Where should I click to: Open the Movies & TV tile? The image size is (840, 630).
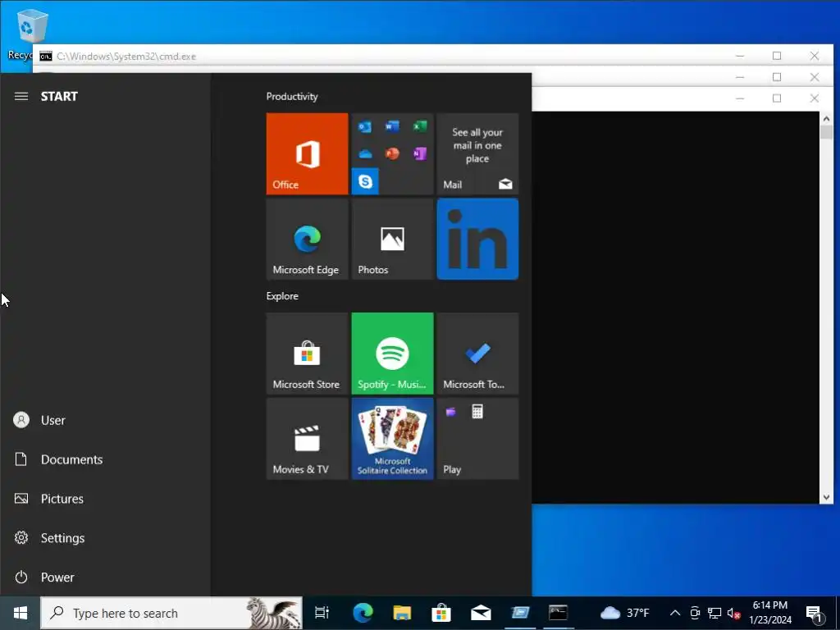pos(307,438)
